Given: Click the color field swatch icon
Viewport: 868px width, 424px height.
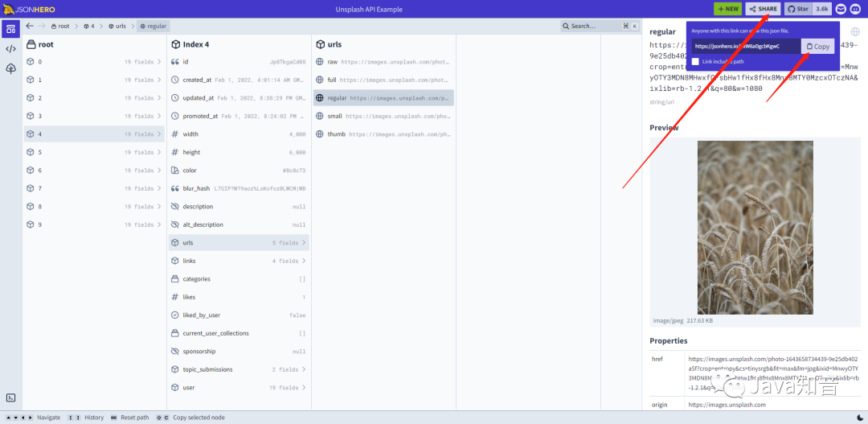Looking at the screenshot, I should [175, 170].
